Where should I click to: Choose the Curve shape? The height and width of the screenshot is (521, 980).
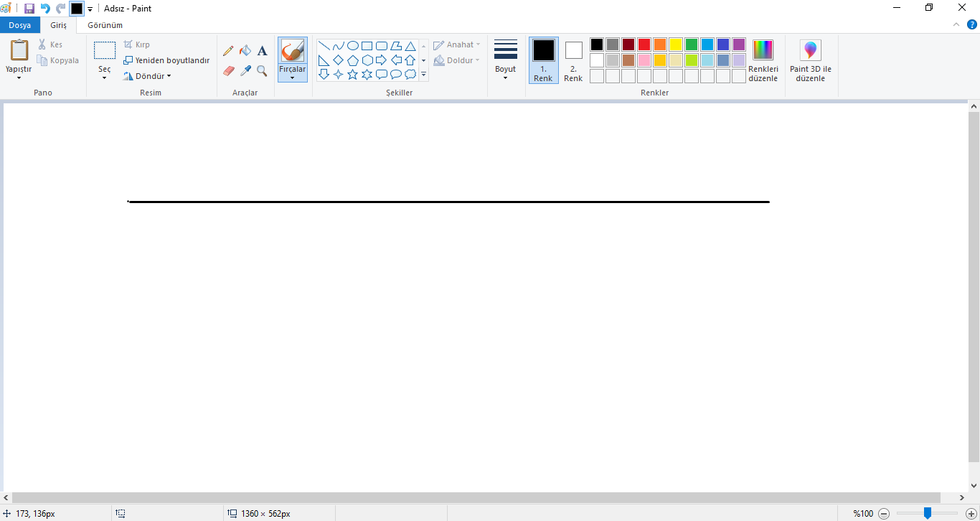click(339, 46)
